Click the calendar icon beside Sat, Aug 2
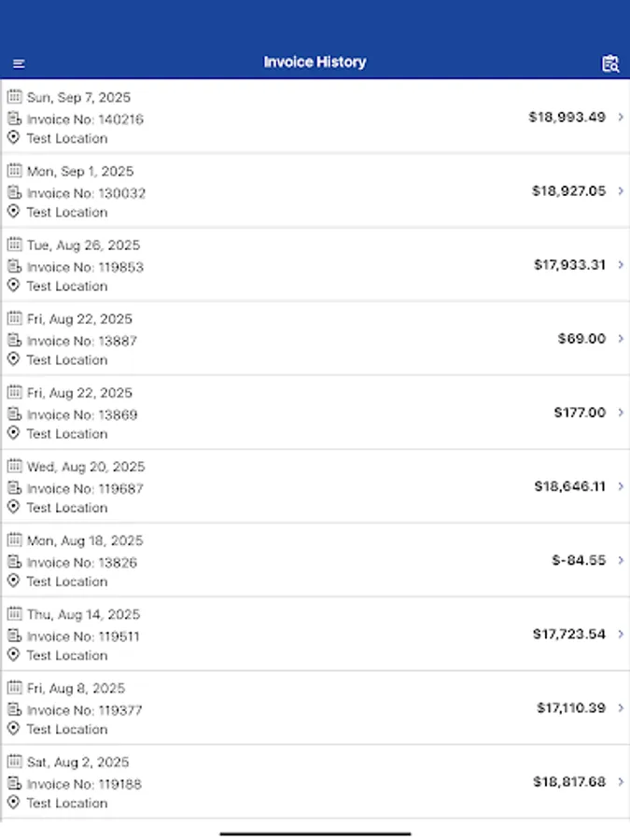This screenshot has width=630, height=840. pos(14,762)
